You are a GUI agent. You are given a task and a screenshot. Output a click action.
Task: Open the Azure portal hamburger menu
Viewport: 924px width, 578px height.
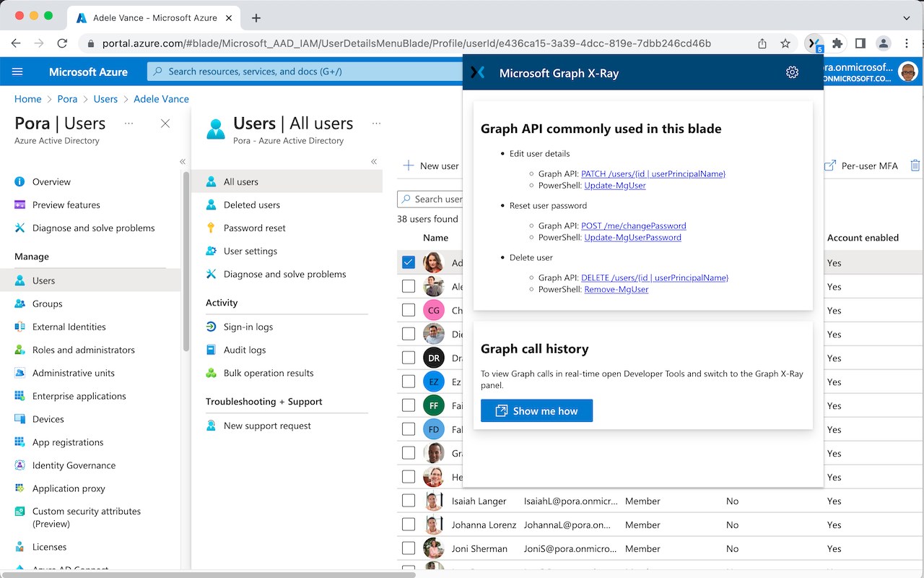(x=18, y=72)
